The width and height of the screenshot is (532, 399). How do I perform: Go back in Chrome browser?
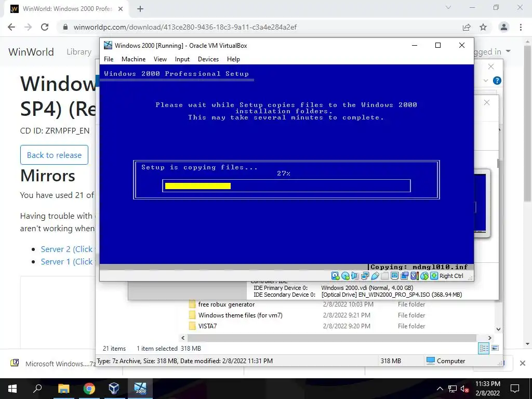11,27
